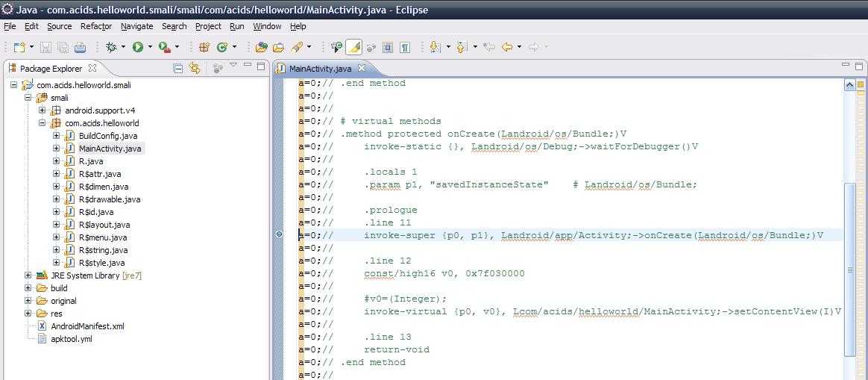This screenshot has height=380, width=868.
Task: Open the Window menu
Action: pos(267,26)
